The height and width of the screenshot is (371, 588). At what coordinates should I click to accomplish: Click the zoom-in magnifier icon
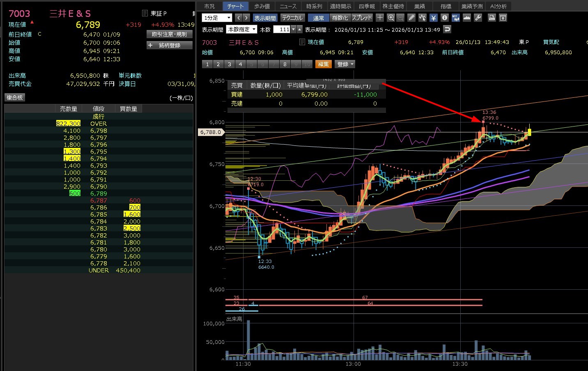390,18
